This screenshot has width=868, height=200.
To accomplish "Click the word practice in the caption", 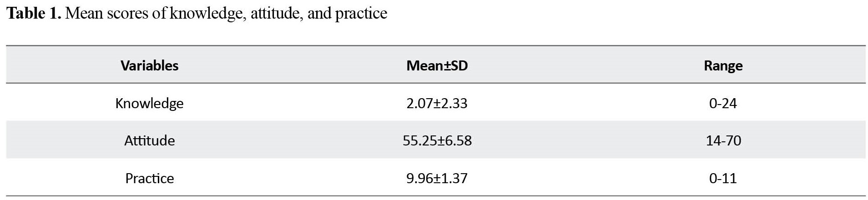I will (x=361, y=14).
